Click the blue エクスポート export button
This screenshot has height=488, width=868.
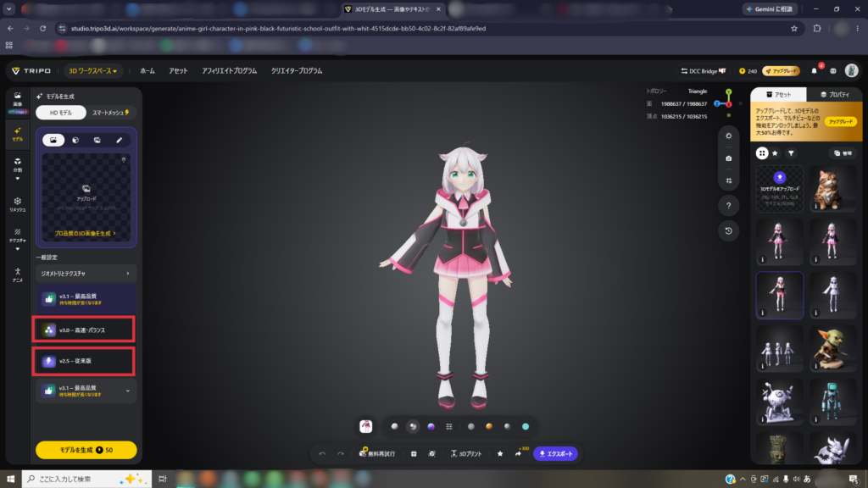pos(556,454)
